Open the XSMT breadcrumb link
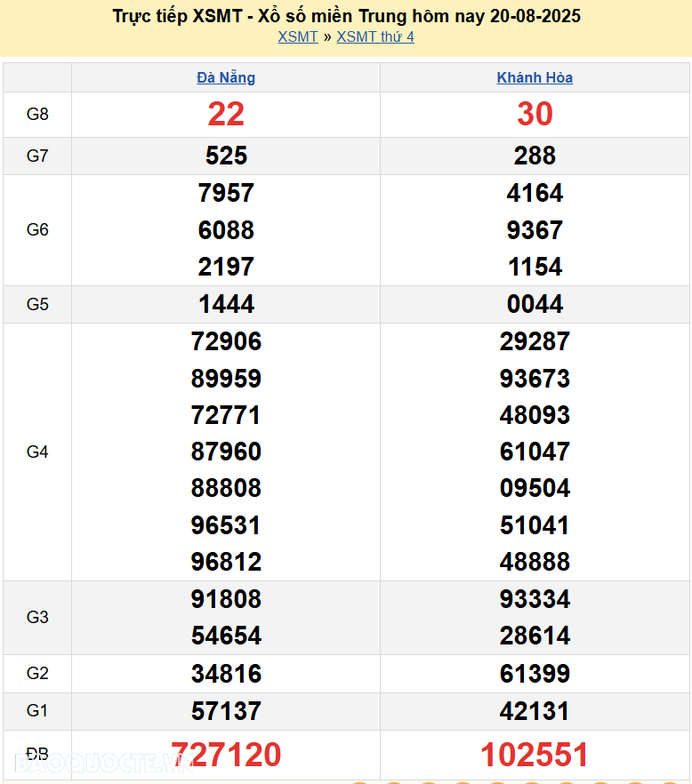This screenshot has width=692, height=784. tap(297, 36)
